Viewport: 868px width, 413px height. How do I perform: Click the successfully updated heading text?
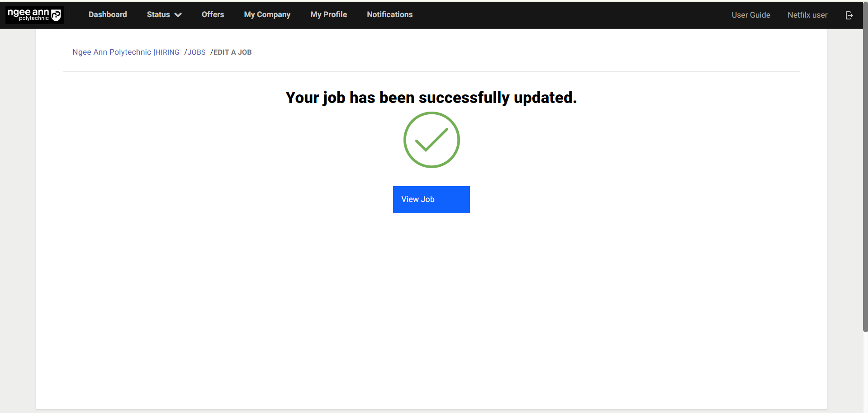431,98
